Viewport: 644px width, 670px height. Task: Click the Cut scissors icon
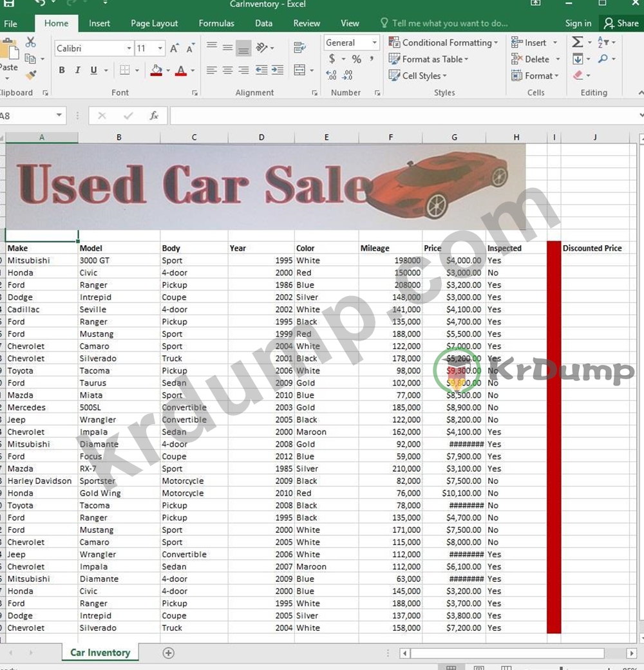tap(30, 42)
